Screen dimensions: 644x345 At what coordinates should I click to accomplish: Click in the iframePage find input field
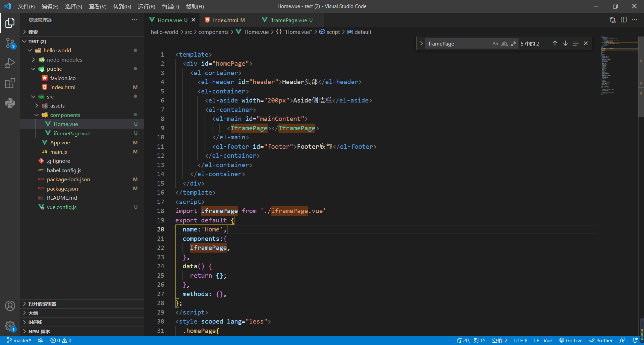458,44
